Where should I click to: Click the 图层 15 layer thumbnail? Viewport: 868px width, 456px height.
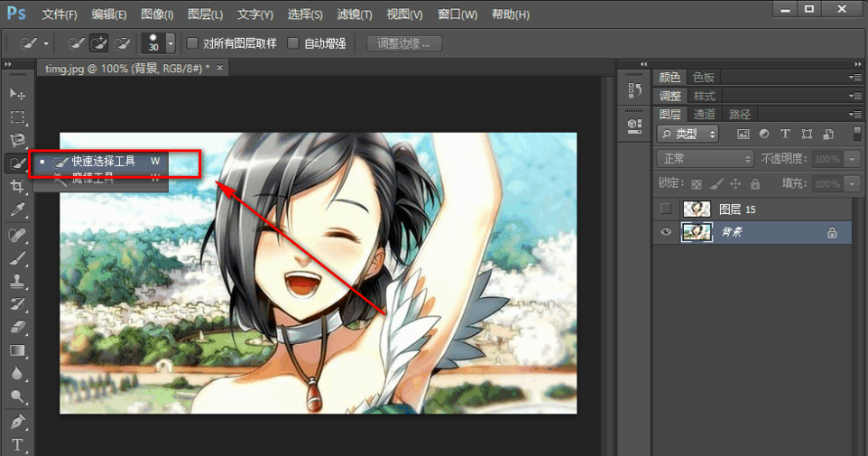(x=697, y=209)
